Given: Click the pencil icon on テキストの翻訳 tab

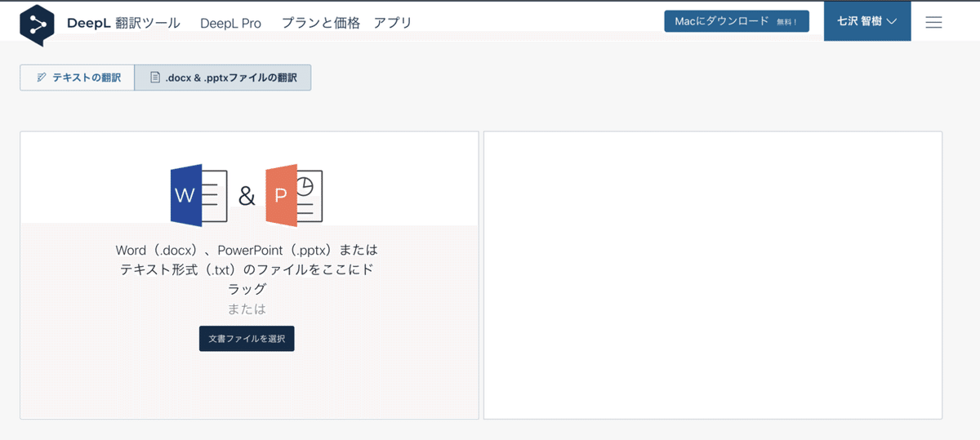Looking at the screenshot, I should pos(42,78).
